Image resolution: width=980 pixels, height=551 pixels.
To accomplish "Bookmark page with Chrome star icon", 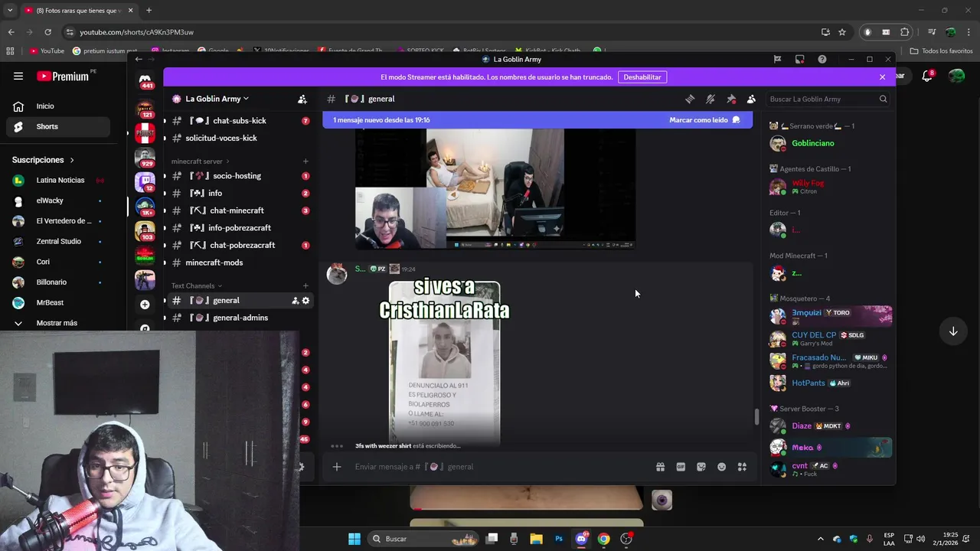I will pyautogui.click(x=842, y=32).
